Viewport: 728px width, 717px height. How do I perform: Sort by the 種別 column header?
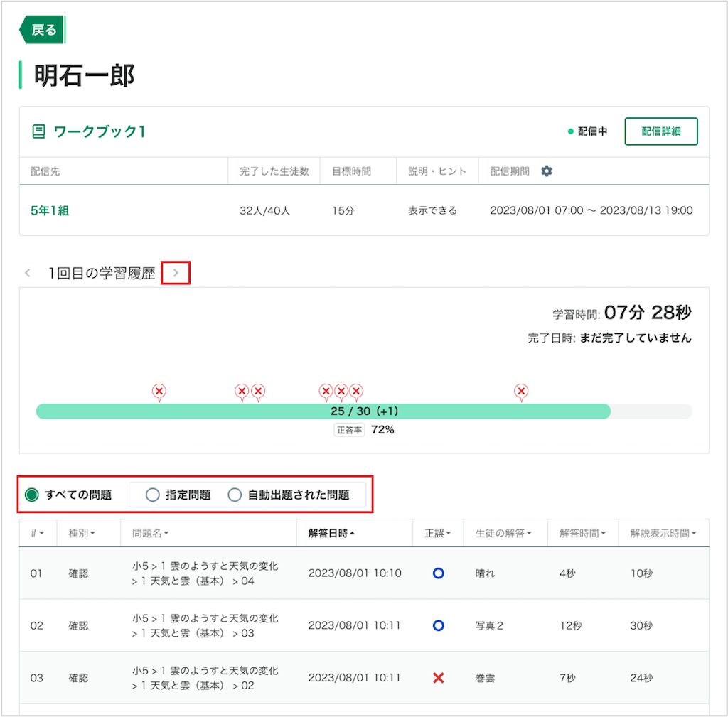pos(82,533)
